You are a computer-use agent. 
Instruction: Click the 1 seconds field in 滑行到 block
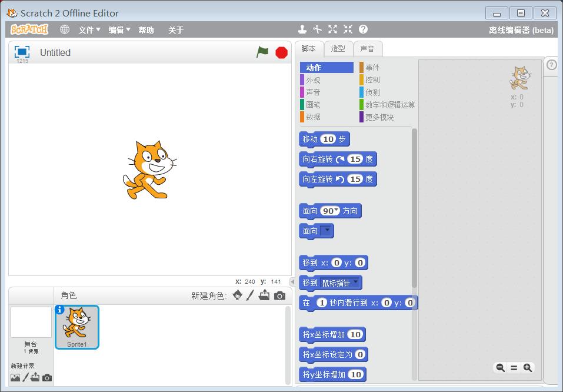[x=322, y=303]
